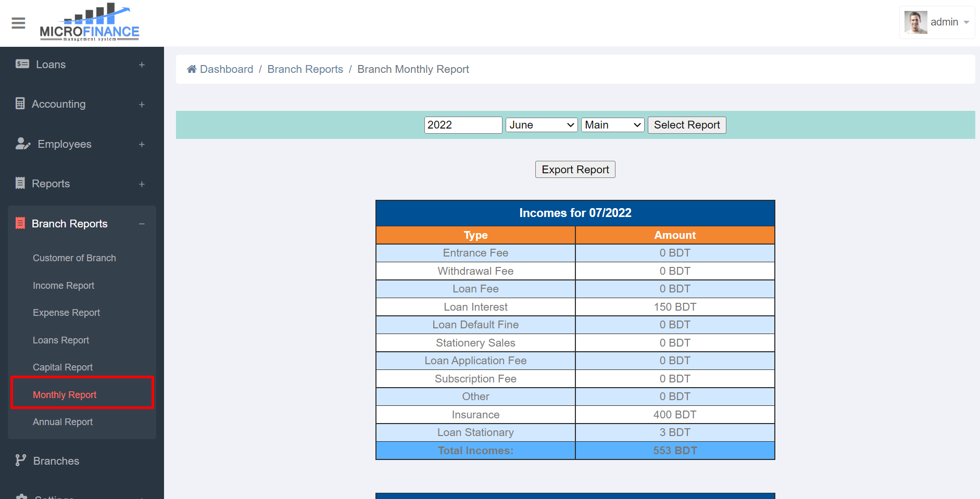Click the Type column header
Viewport: 980px width, 499px height.
click(x=475, y=235)
